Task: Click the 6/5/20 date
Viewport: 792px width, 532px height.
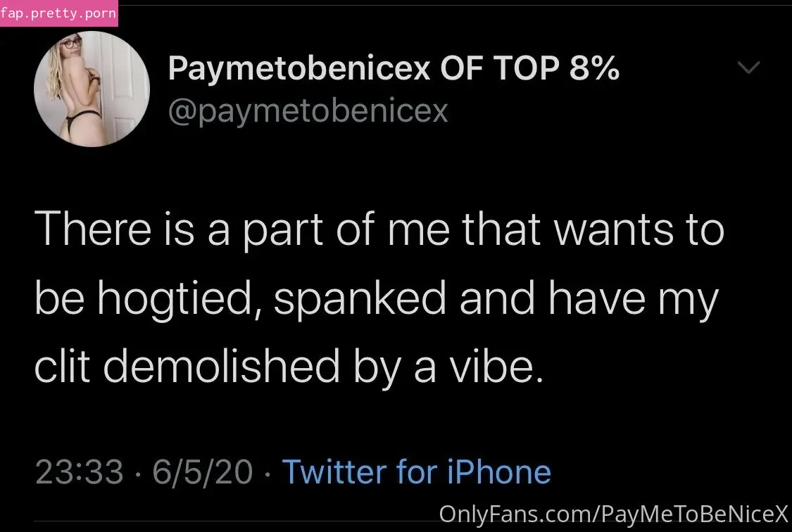Action: tap(202, 472)
